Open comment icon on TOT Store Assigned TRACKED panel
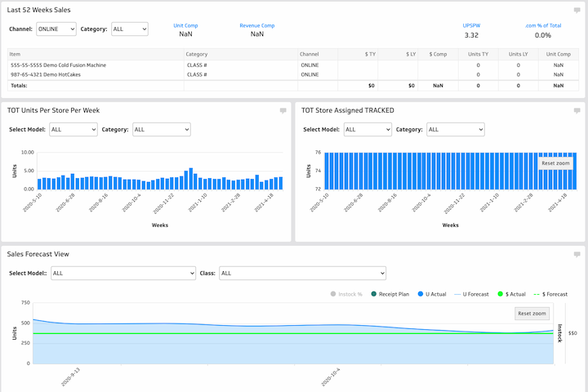 pos(577,111)
